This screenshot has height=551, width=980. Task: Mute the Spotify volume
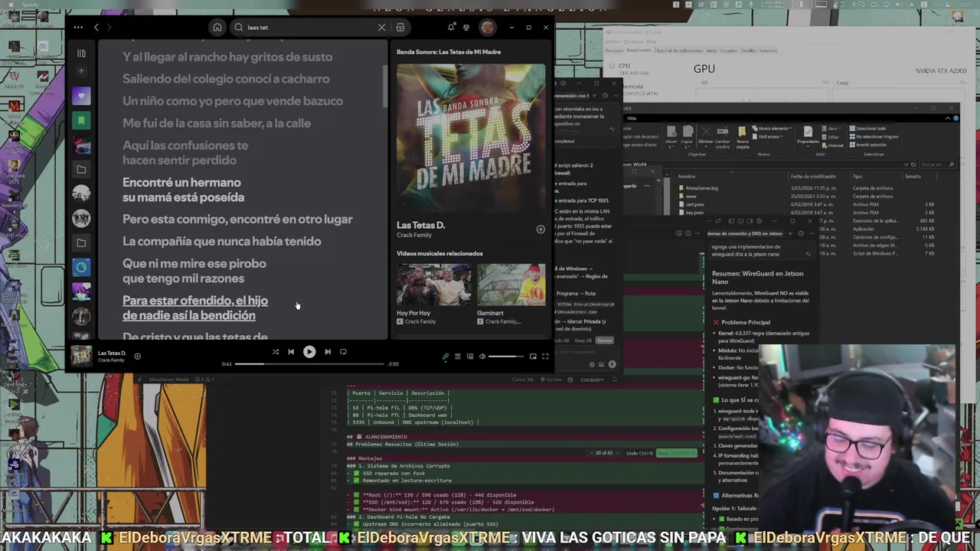(482, 357)
